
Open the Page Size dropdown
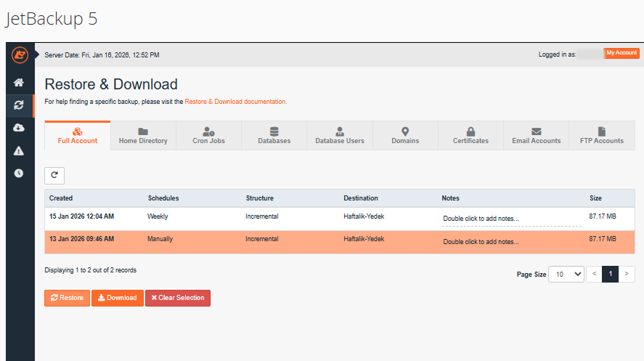566,274
